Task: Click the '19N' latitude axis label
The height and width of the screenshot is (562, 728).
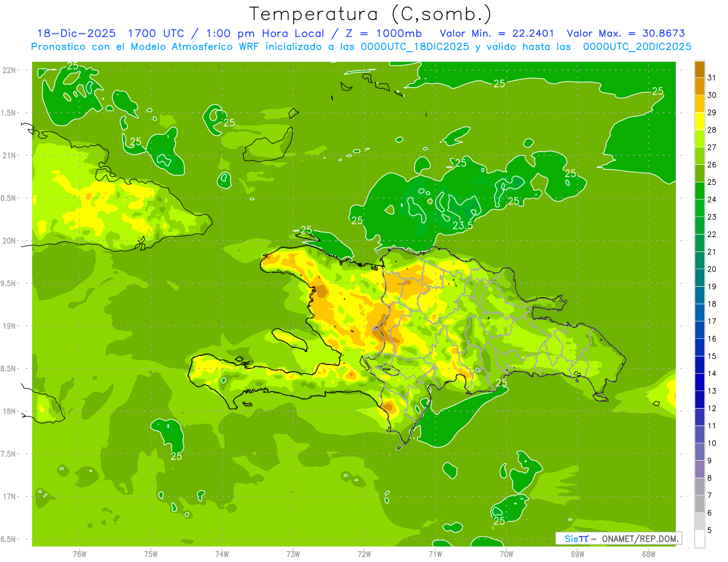Action: [x=10, y=326]
